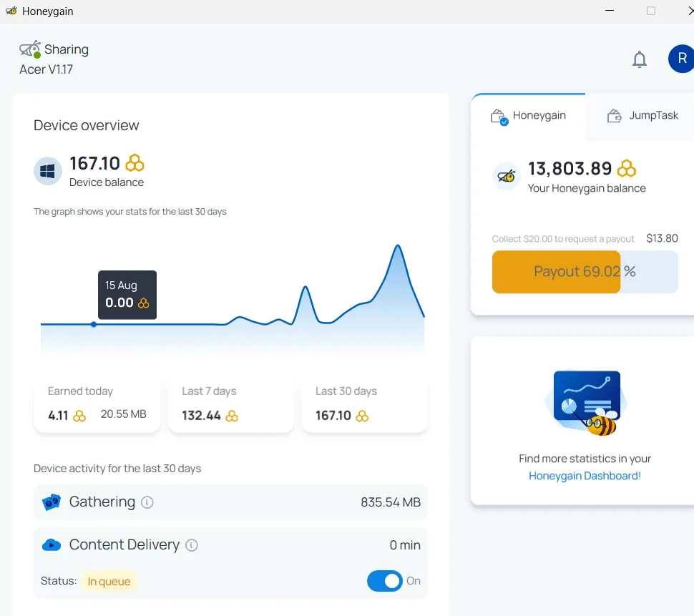Minimize the Honeygain window

coord(610,11)
